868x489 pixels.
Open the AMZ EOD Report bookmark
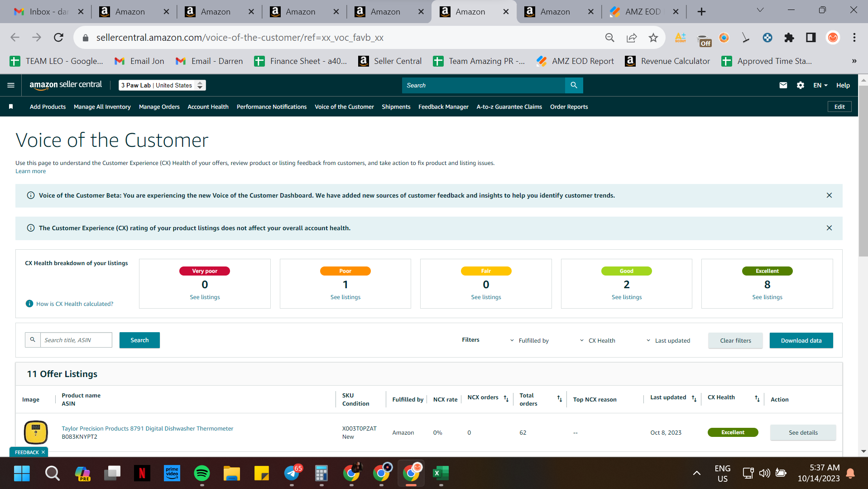pyautogui.click(x=575, y=61)
